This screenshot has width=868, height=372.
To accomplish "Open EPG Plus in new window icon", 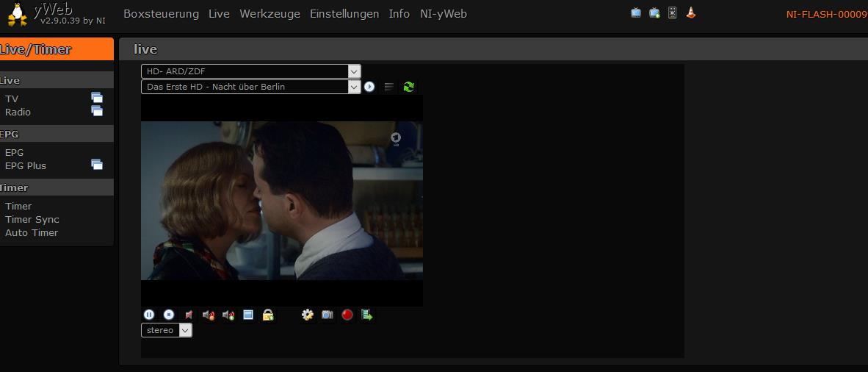I will pos(97,165).
